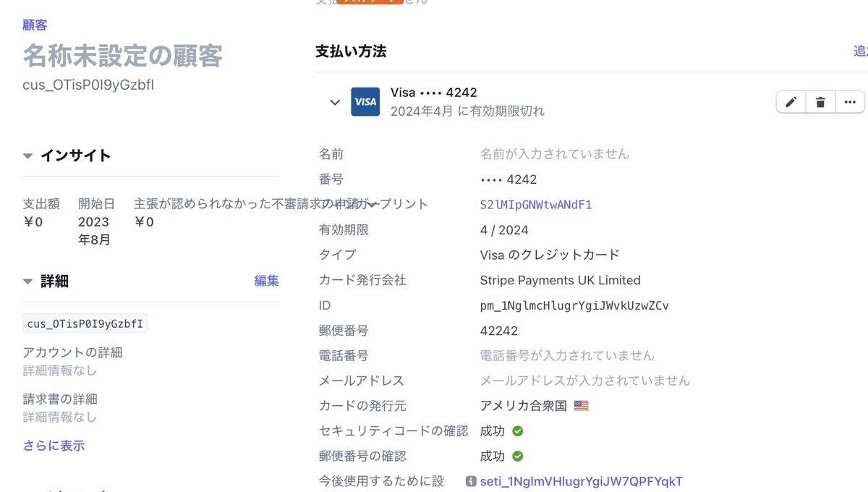
Task: Click the customer ID text under 名称未設定の顧客
Action: [x=88, y=85]
